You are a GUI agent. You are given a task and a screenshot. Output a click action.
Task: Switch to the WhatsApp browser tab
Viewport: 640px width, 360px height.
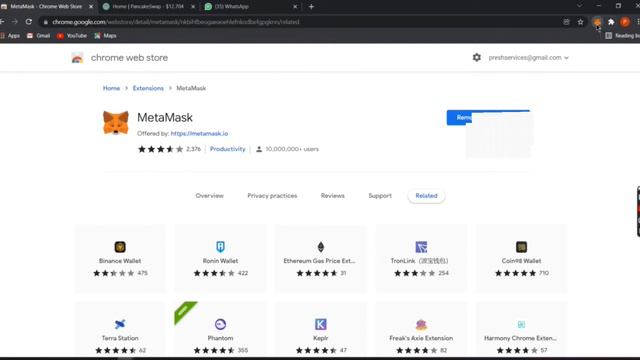pos(251,7)
